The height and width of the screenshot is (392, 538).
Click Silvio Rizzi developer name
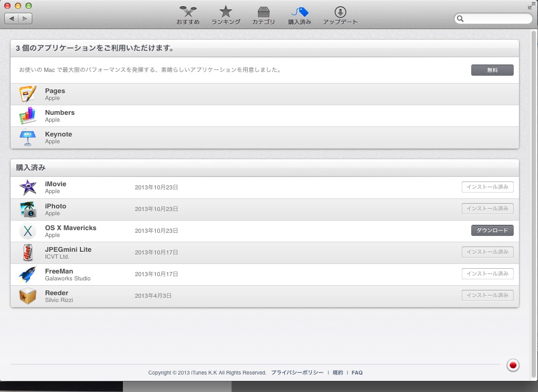[x=59, y=300]
